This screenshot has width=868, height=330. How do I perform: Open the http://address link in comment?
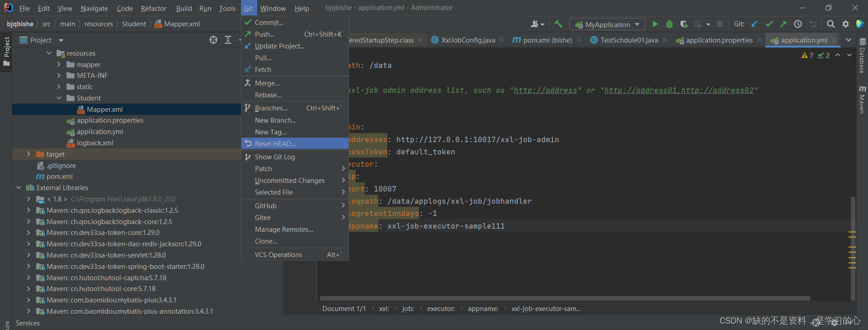coord(545,90)
